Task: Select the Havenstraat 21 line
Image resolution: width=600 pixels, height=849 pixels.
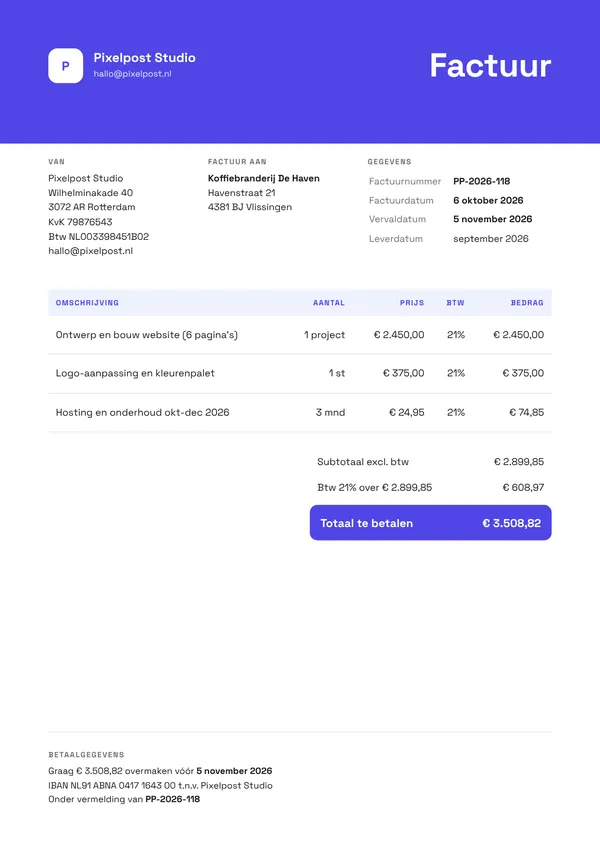Action: click(242, 193)
